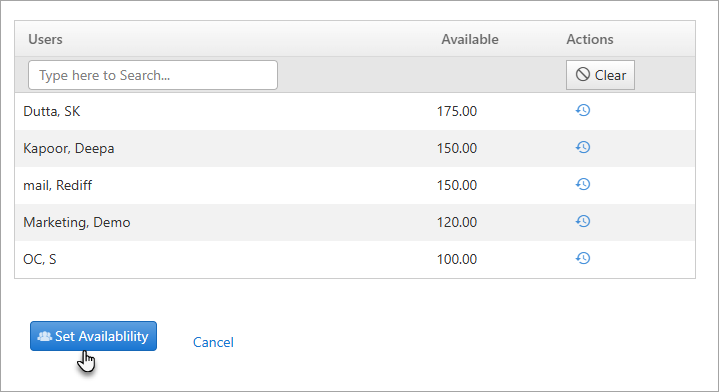The height and width of the screenshot is (392, 719).
Task: Open availability history for OC, S
Action: [583, 259]
